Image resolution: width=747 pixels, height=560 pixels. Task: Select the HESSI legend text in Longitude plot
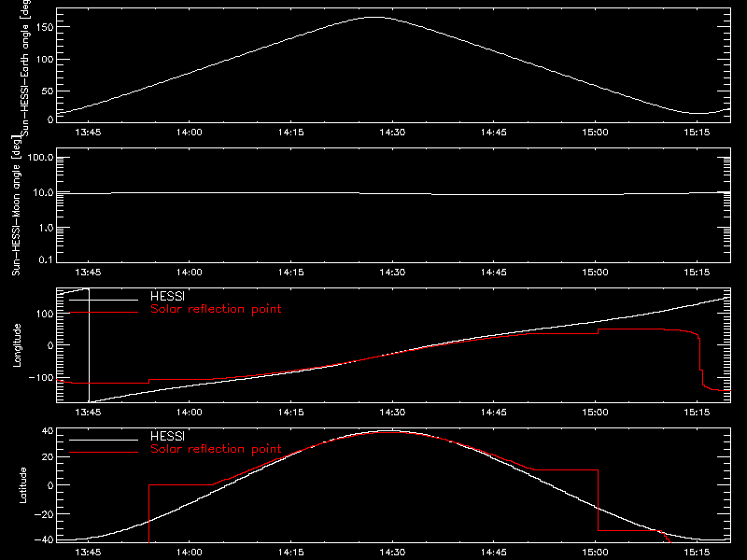click(x=167, y=296)
